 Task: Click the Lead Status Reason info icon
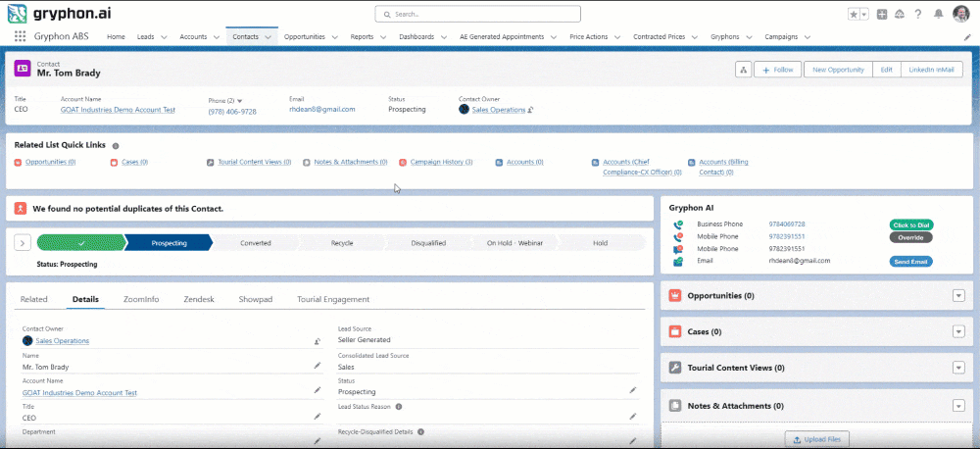pos(399,407)
